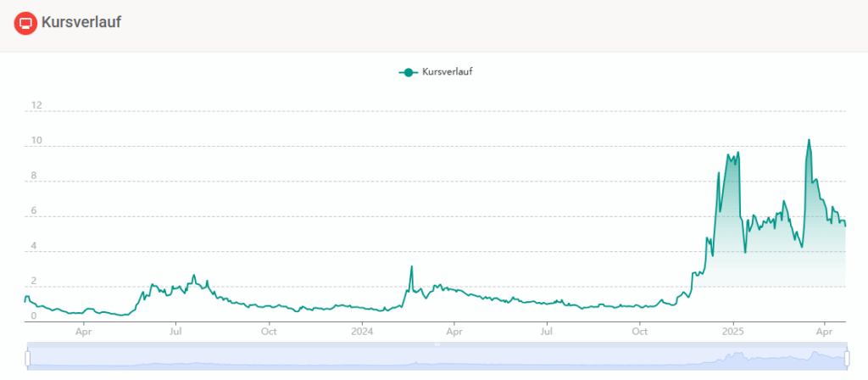
Task: Click the Oct label before 2024
Action: click(269, 332)
